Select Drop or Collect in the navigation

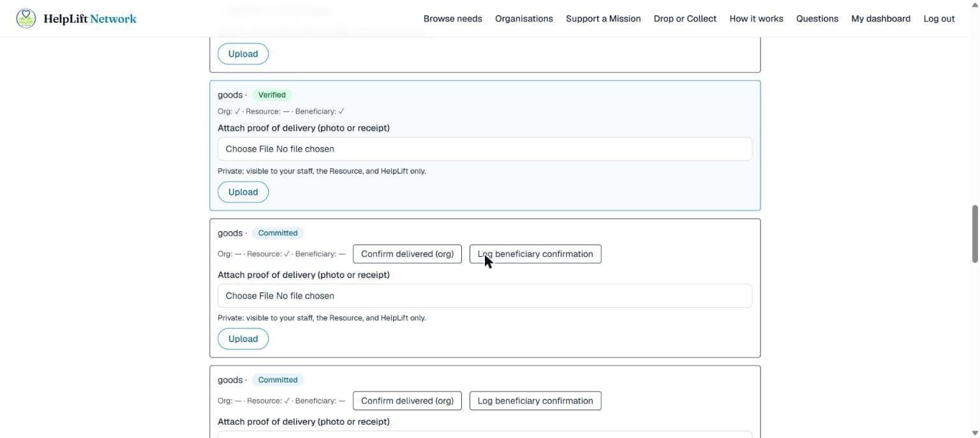pyautogui.click(x=685, y=18)
